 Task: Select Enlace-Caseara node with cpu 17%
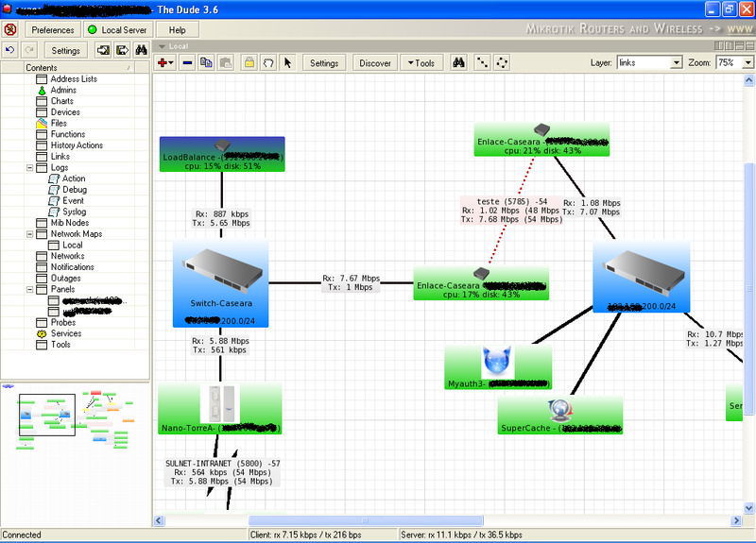point(481,283)
